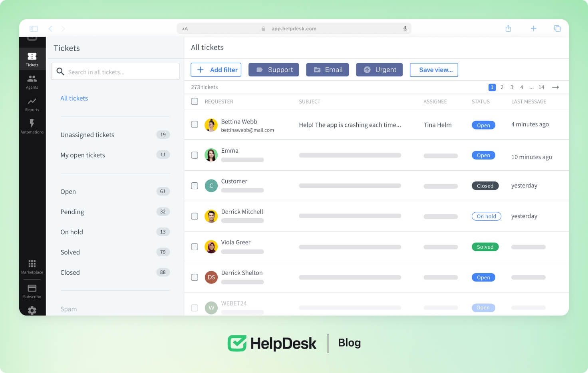The width and height of the screenshot is (588, 373).
Task: Click the Support filter button
Action: 274,70
